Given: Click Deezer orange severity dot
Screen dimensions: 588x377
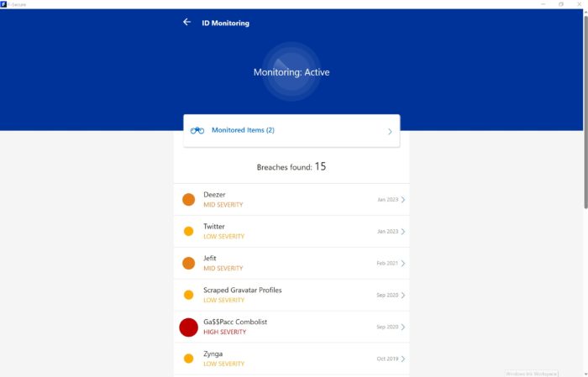Looking at the screenshot, I should (x=189, y=199).
